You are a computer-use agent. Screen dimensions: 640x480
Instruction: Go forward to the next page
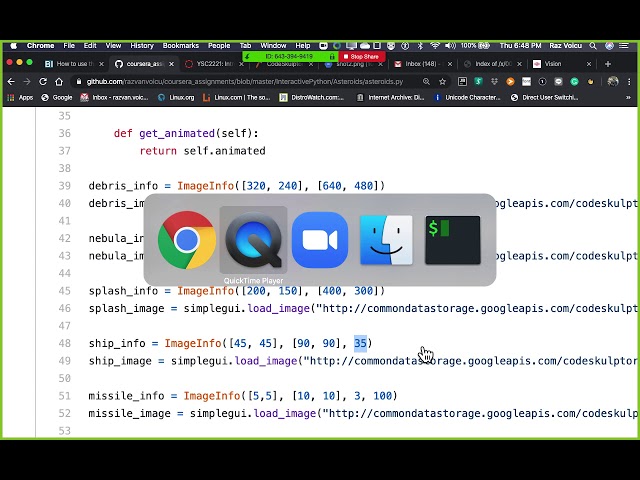point(27,82)
